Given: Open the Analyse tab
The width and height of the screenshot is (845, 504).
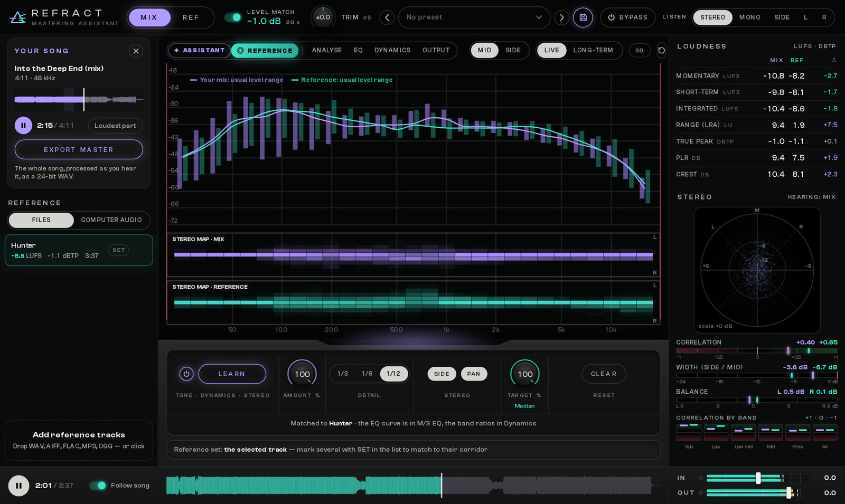Looking at the screenshot, I should tap(327, 51).
